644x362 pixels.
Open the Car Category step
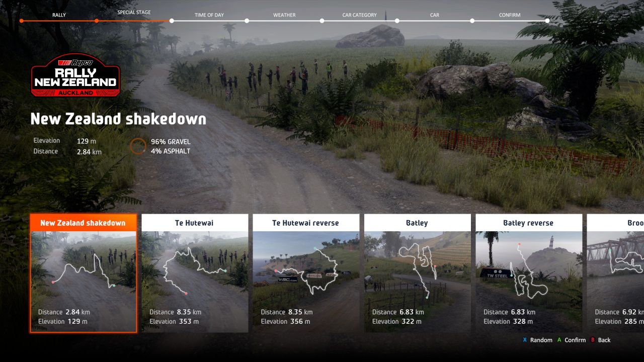(x=359, y=15)
